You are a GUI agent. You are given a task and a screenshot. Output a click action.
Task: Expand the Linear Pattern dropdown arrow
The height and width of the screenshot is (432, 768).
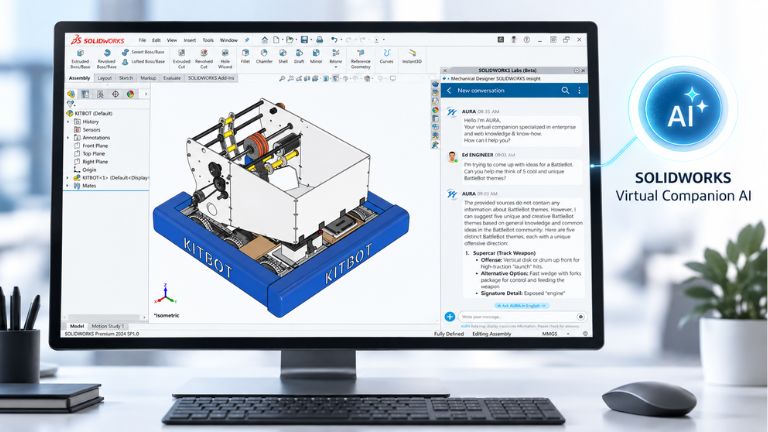pos(336,67)
